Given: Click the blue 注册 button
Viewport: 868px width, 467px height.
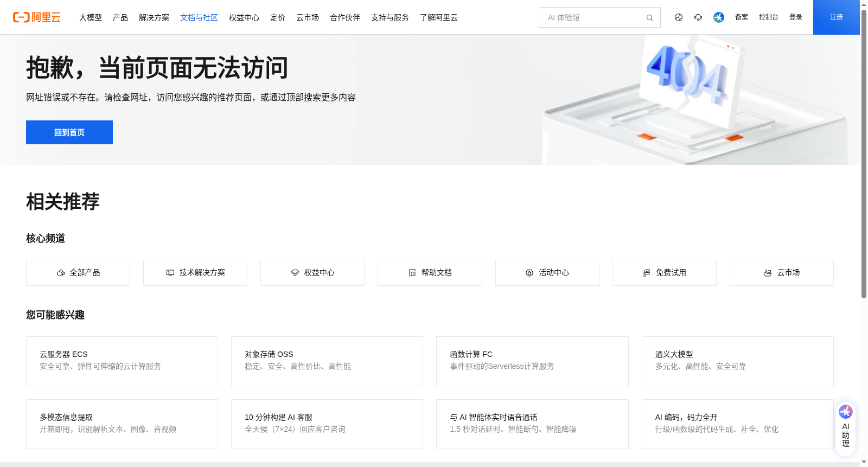Looking at the screenshot, I should 837,17.
